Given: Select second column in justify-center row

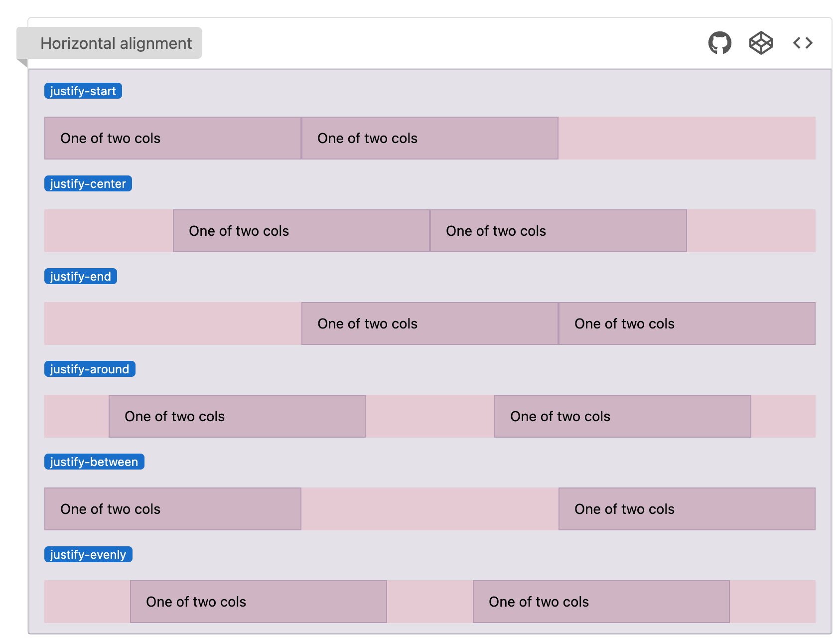Looking at the screenshot, I should pos(559,231).
